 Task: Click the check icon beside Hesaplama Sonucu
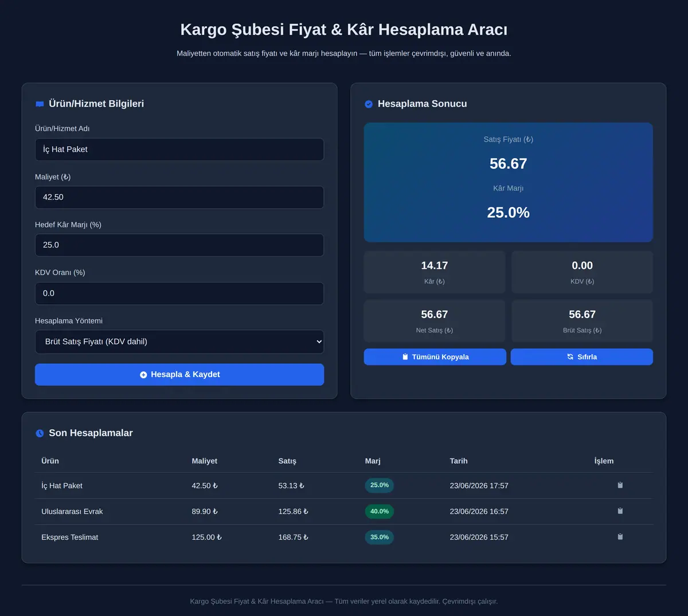click(x=369, y=104)
